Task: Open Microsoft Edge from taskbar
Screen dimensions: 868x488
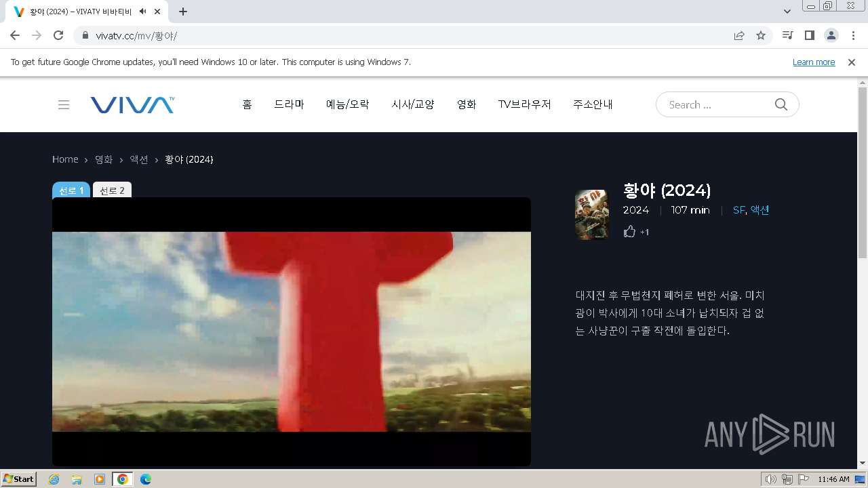Action: 146,479
